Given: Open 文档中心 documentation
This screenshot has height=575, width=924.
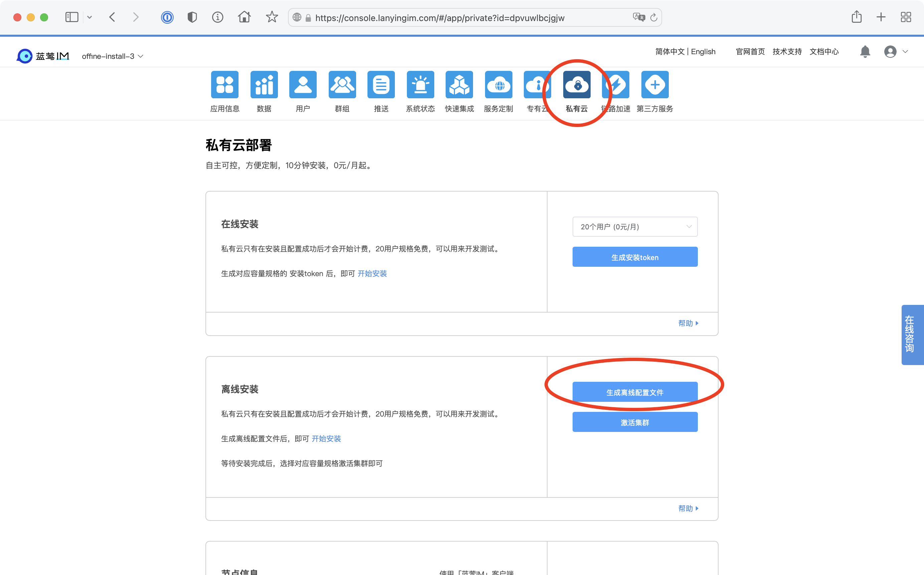Looking at the screenshot, I should (x=824, y=51).
